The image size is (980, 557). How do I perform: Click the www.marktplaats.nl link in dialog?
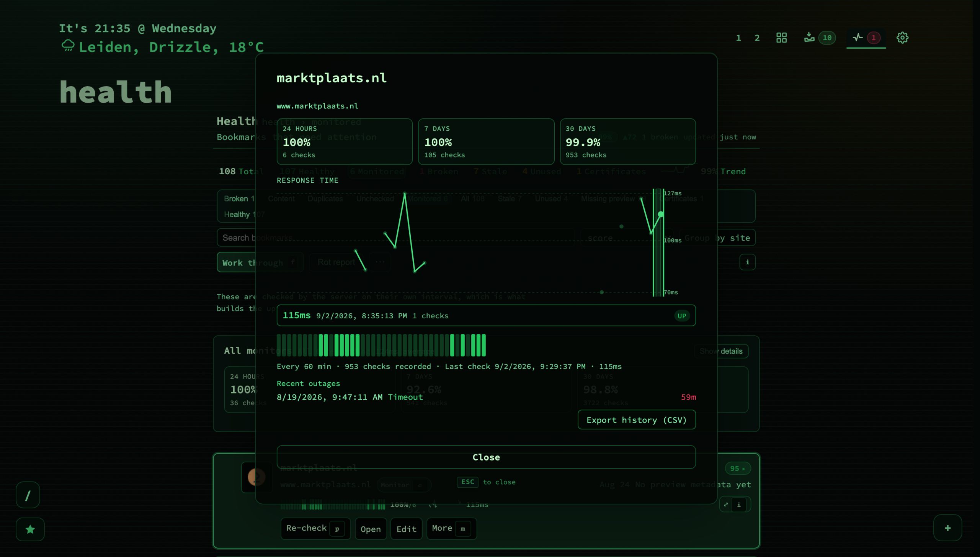[317, 106]
